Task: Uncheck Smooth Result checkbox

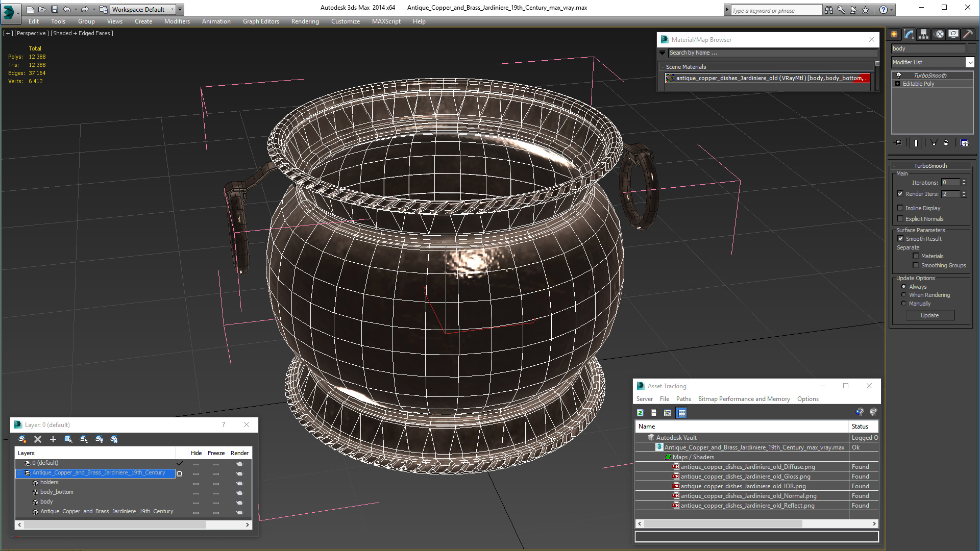Action: pos(900,239)
